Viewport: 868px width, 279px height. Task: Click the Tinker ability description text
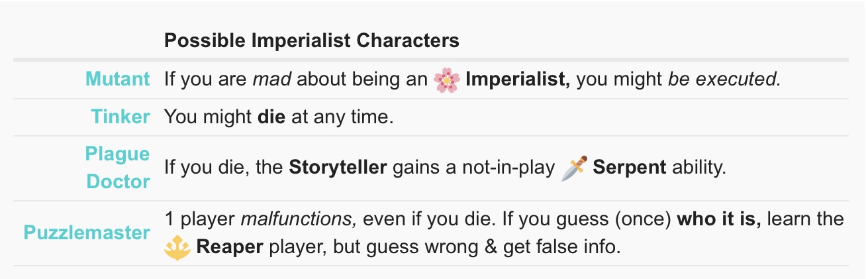pyautogui.click(x=279, y=117)
